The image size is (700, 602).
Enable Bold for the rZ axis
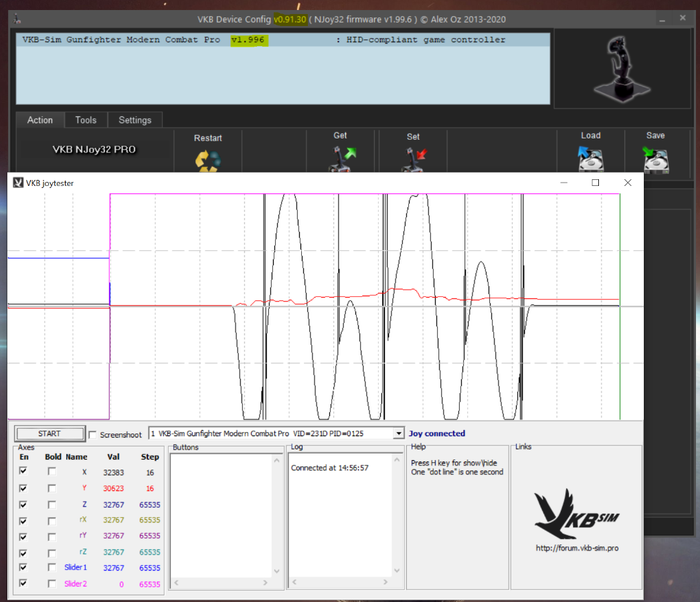(52, 553)
